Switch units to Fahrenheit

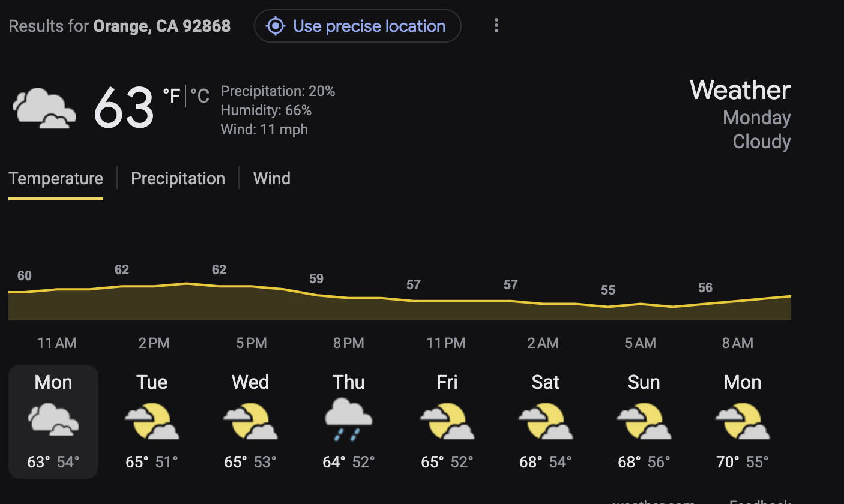pos(172,96)
